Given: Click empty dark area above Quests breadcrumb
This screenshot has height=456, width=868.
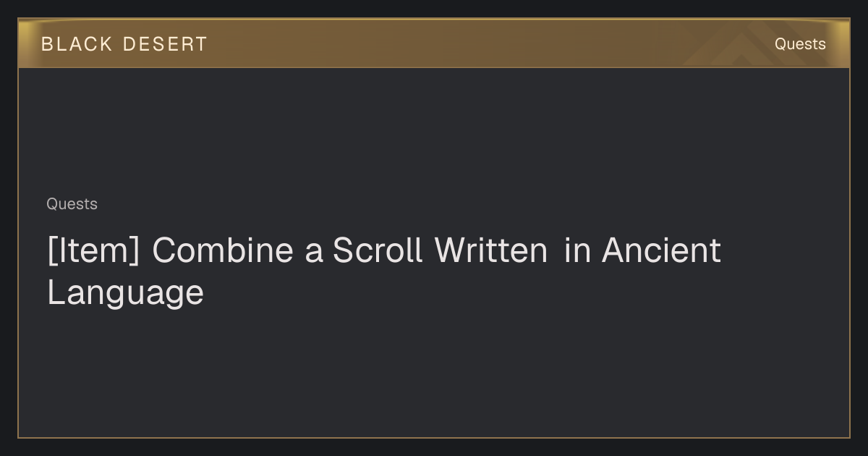Looking at the screenshot, I should (x=434, y=130).
